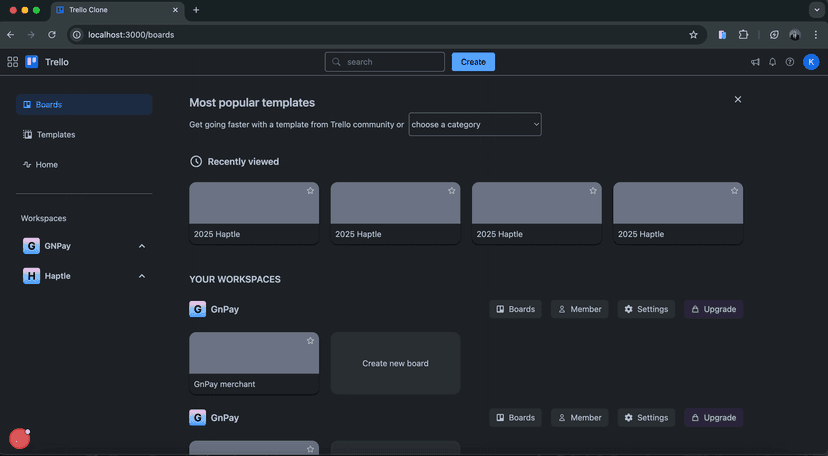The width and height of the screenshot is (828, 456).
Task: Click the Chrome profile avatar in the toolbar
Action: [795, 35]
